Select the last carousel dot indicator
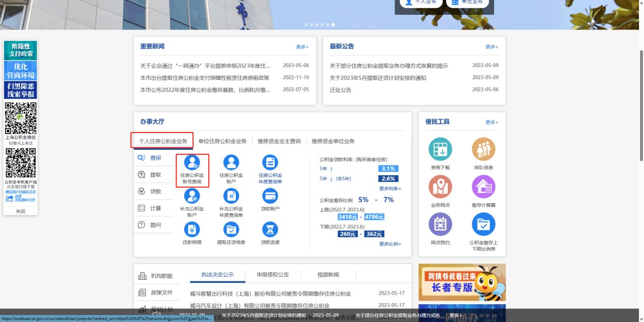This screenshot has height=322, width=644. [x=333, y=24]
